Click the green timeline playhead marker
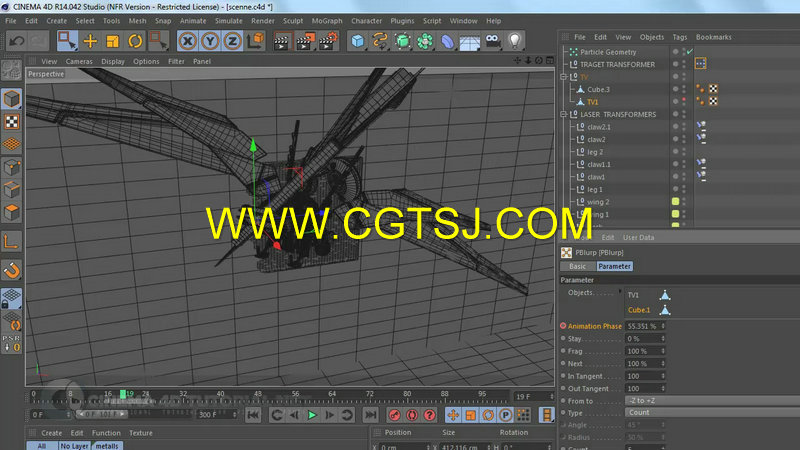Image resolution: width=800 pixels, height=450 pixels. (123, 394)
